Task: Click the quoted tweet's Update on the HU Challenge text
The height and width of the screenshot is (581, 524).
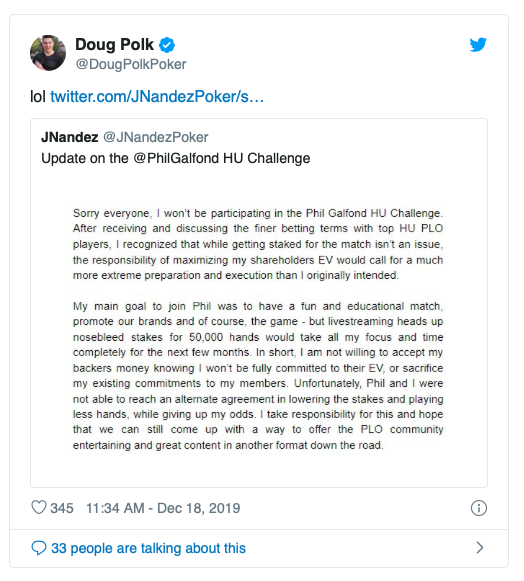Action: (x=176, y=158)
